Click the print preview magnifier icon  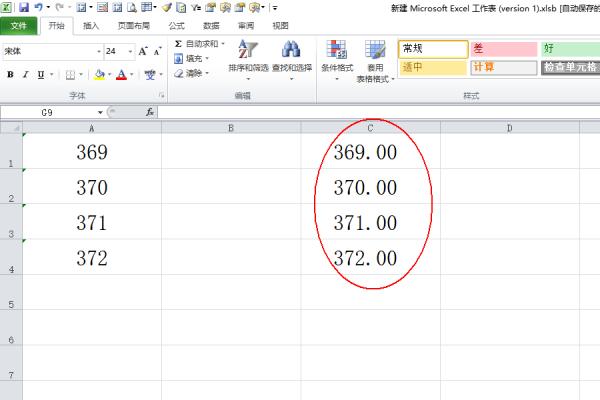coord(132,7)
